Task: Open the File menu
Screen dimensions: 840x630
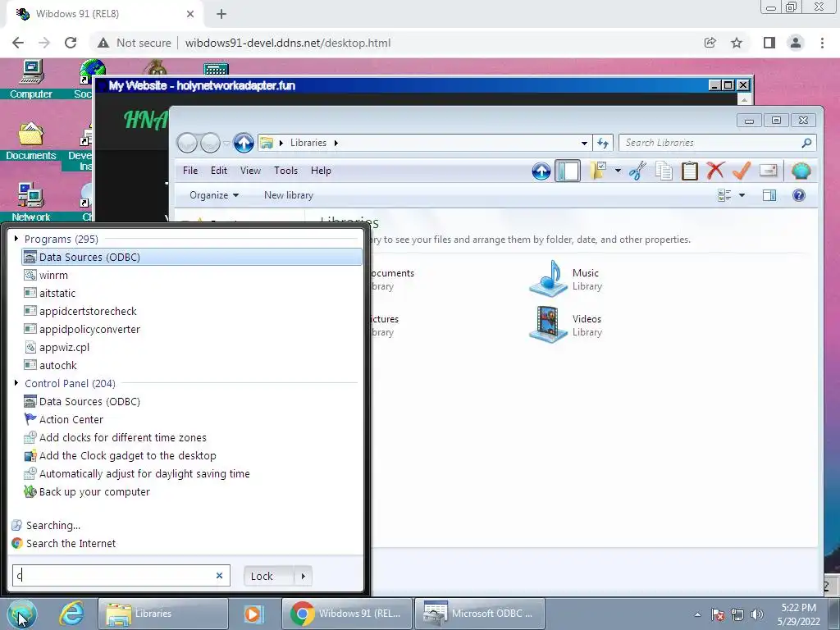Action: coord(190,171)
